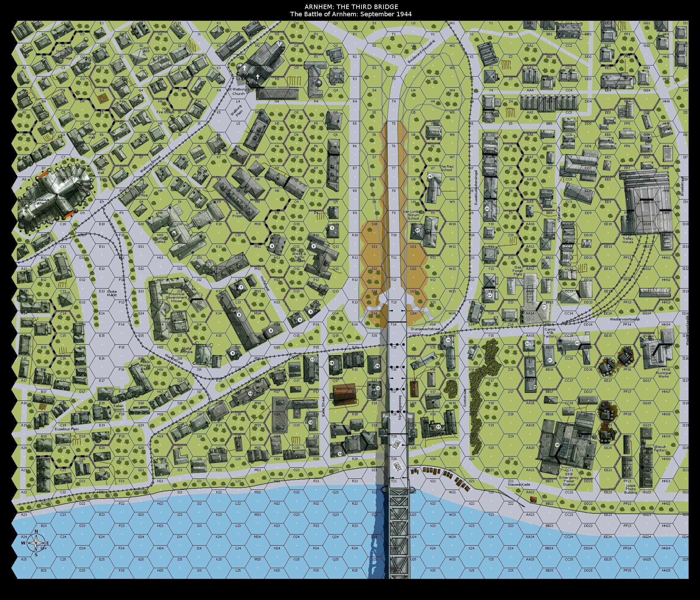Select building marker number 26 at Red School
700x600 pixels.
pos(430,176)
